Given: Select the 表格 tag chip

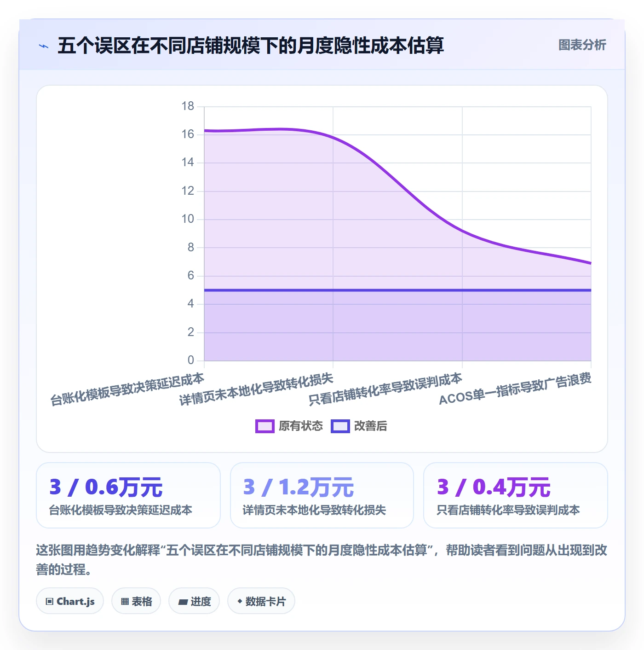Looking at the screenshot, I should pos(136,601).
